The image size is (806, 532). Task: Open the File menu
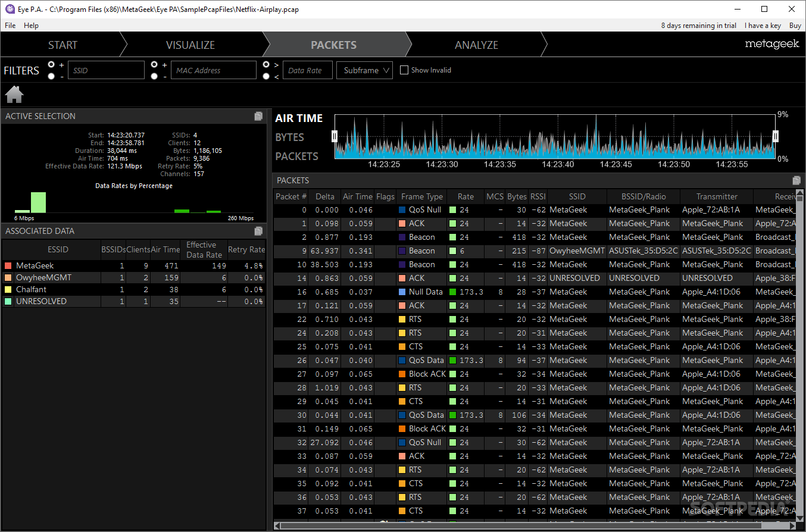coord(10,26)
